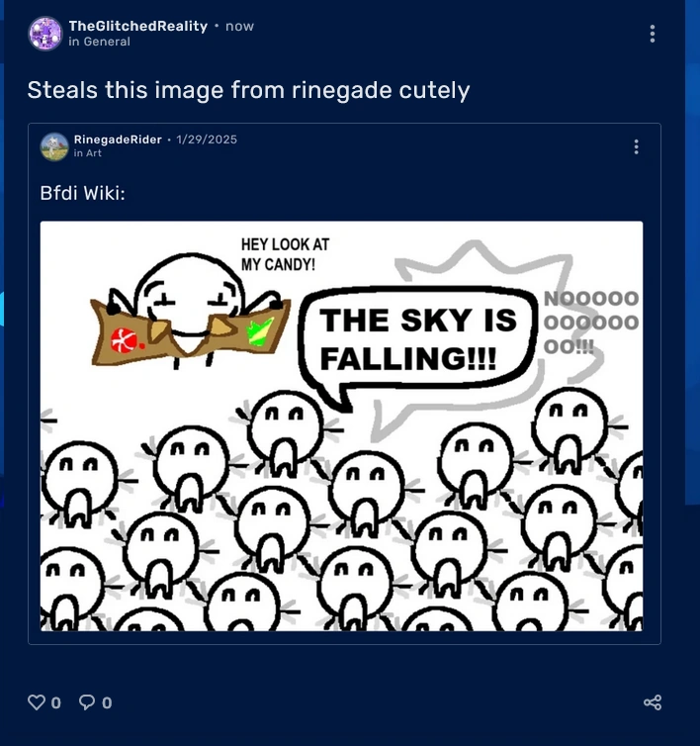Viewport: 700px width, 746px height.
Task: Open quoted post text 'Bfdi Wiki:'
Action: (x=82, y=193)
